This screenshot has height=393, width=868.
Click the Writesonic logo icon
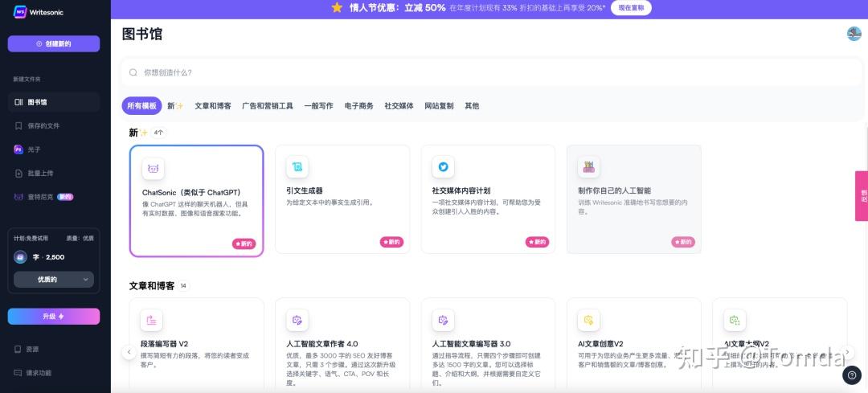pos(20,11)
